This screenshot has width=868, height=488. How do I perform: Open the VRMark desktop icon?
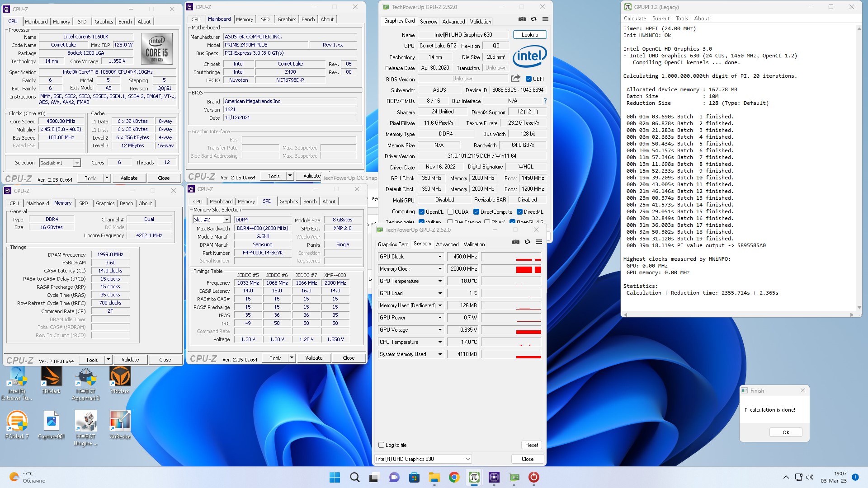(120, 380)
